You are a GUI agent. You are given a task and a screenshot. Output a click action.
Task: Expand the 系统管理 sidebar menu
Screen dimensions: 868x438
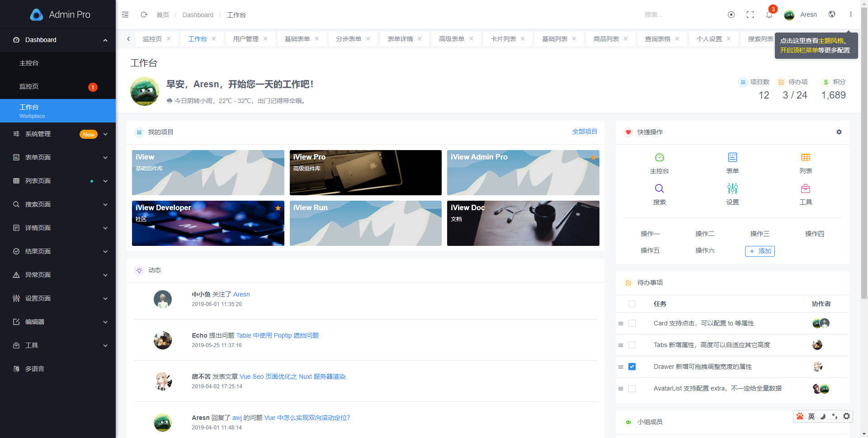(x=58, y=134)
